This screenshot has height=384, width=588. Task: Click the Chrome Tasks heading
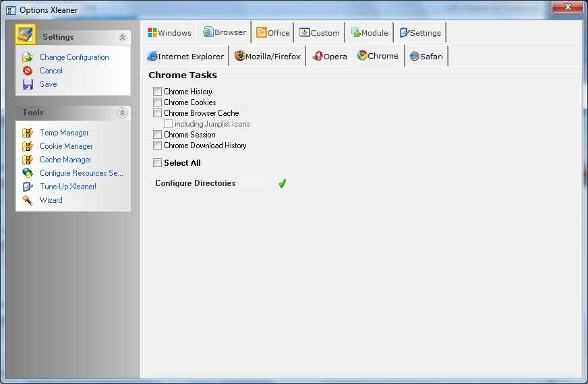(183, 75)
